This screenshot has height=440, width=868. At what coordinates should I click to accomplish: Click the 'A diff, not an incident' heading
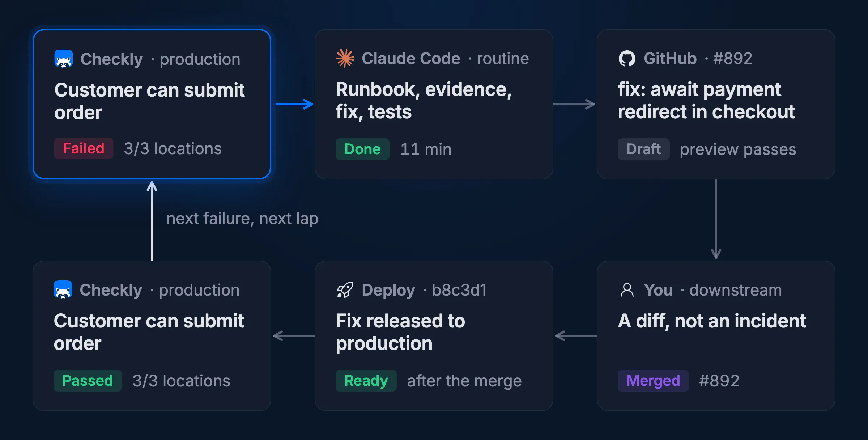[x=712, y=321]
